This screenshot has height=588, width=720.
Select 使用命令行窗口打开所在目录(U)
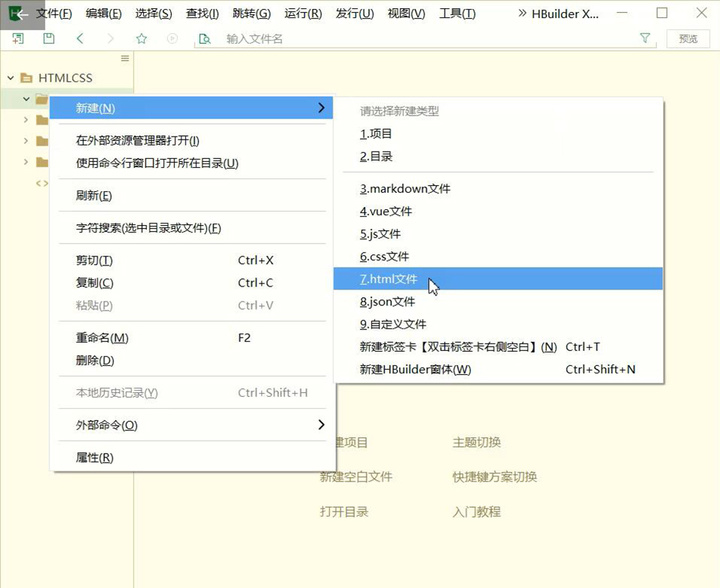191,163
